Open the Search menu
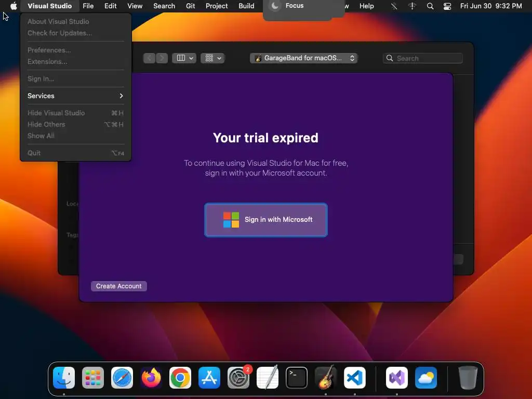 coord(164,6)
